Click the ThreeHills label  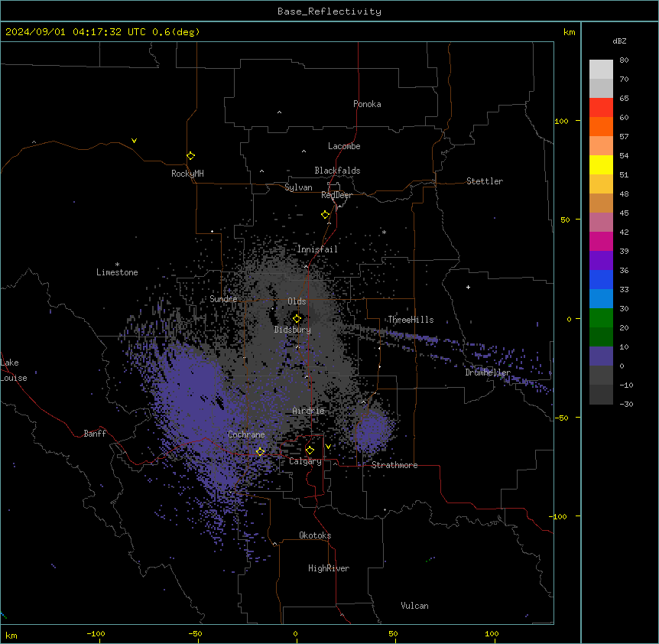coord(411,320)
